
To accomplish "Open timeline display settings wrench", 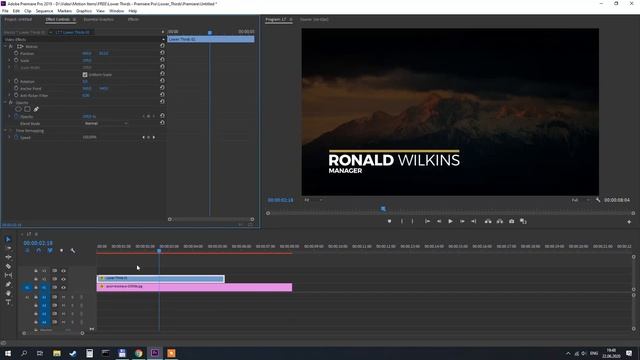I will point(73,251).
